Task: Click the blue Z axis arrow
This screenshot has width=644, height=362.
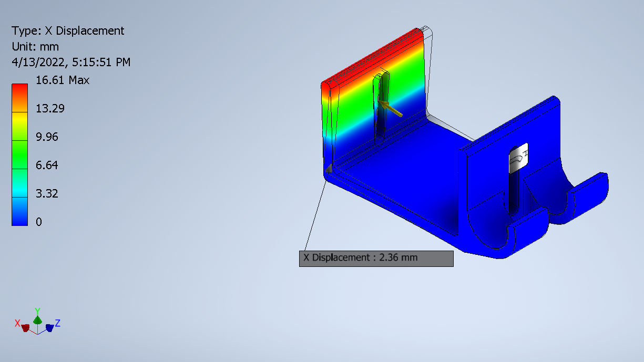Action: click(x=50, y=327)
